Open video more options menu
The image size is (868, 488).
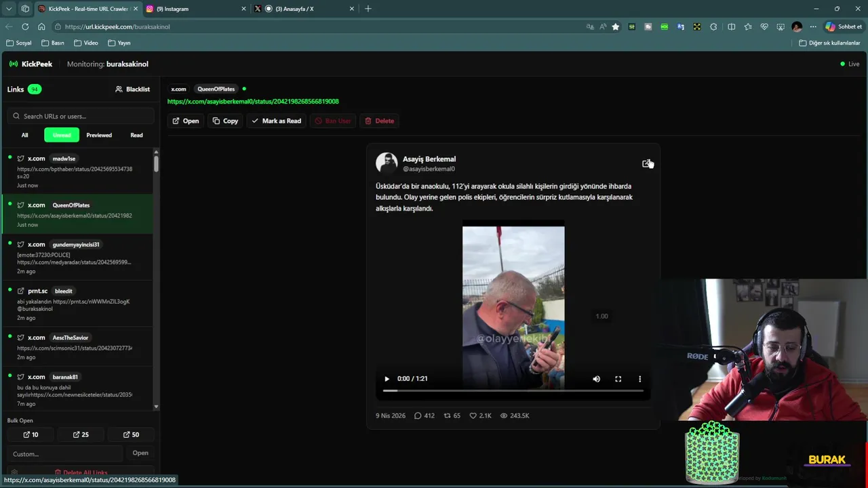pyautogui.click(x=639, y=379)
